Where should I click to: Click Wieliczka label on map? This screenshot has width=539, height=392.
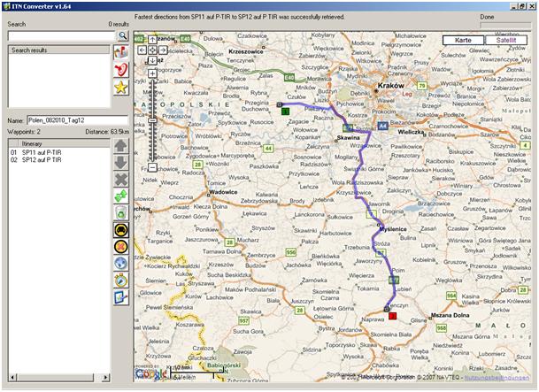[412, 132]
